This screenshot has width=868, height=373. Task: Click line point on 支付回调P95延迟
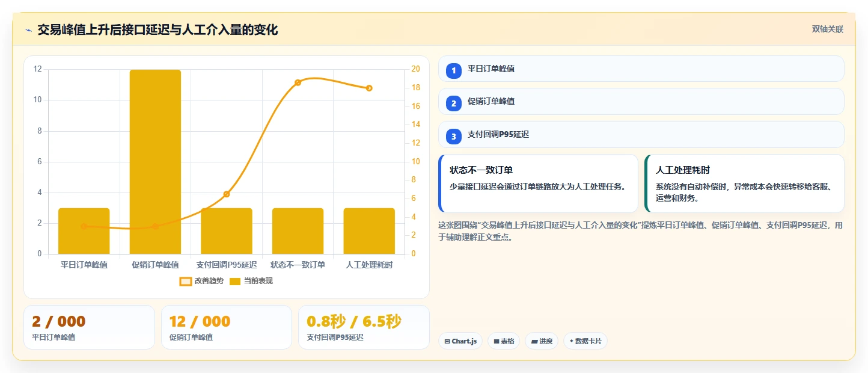tap(227, 194)
